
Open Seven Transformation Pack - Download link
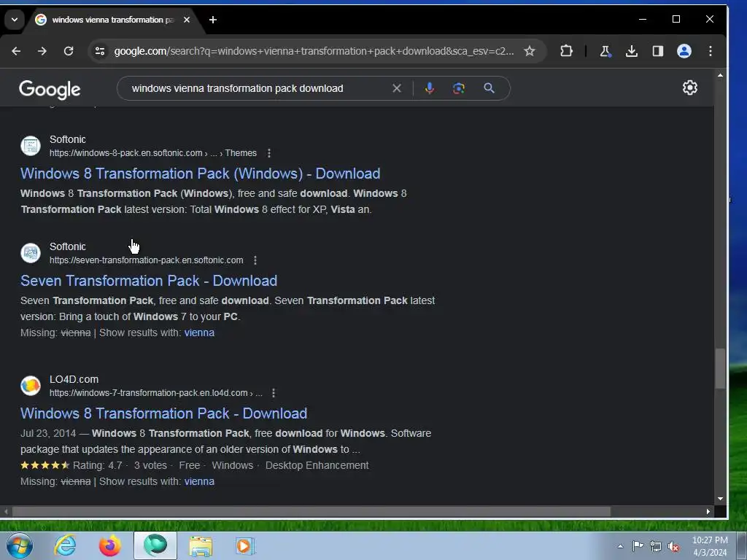[x=149, y=281]
